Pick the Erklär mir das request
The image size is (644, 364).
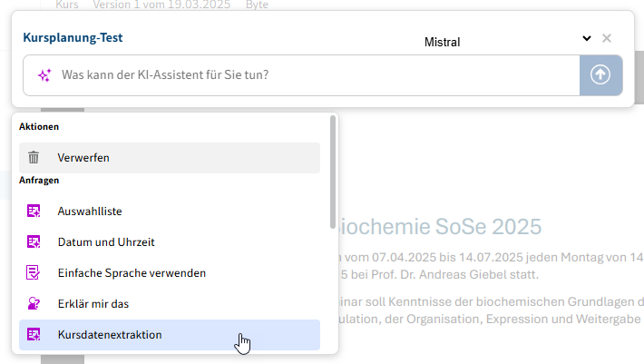(x=170, y=303)
